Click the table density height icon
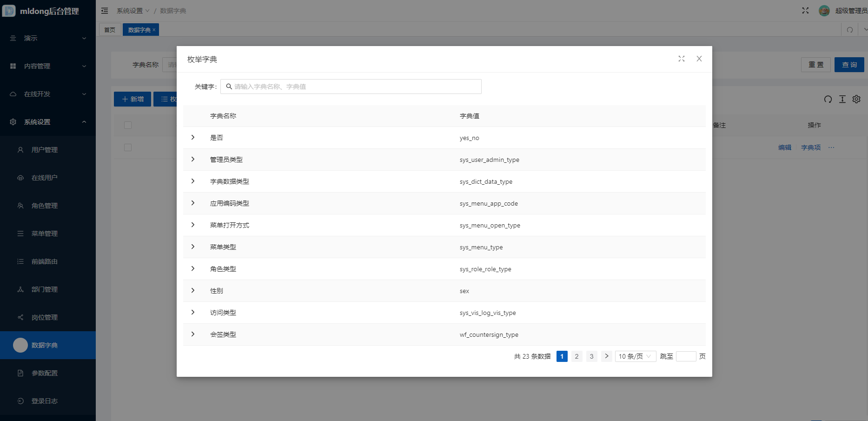 pyautogui.click(x=842, y=99)
